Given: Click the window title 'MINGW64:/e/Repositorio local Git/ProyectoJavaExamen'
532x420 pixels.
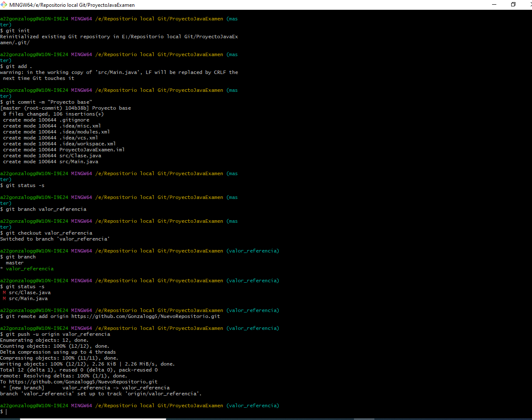Looking at the screenshot, I should click(x=72, y=5).
